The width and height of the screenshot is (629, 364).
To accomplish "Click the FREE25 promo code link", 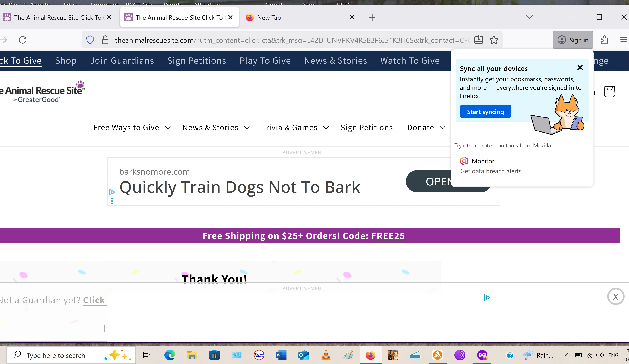I will 388,236.
